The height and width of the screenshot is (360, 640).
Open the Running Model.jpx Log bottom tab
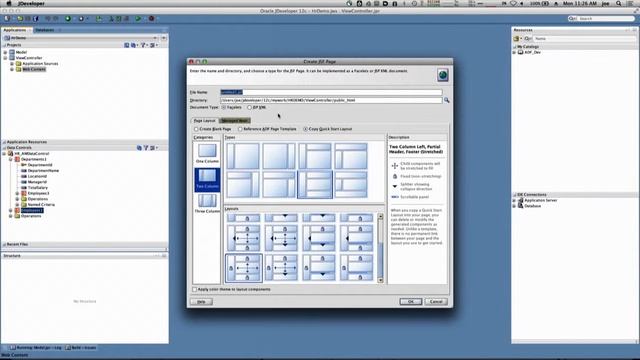tap(36, 348)
